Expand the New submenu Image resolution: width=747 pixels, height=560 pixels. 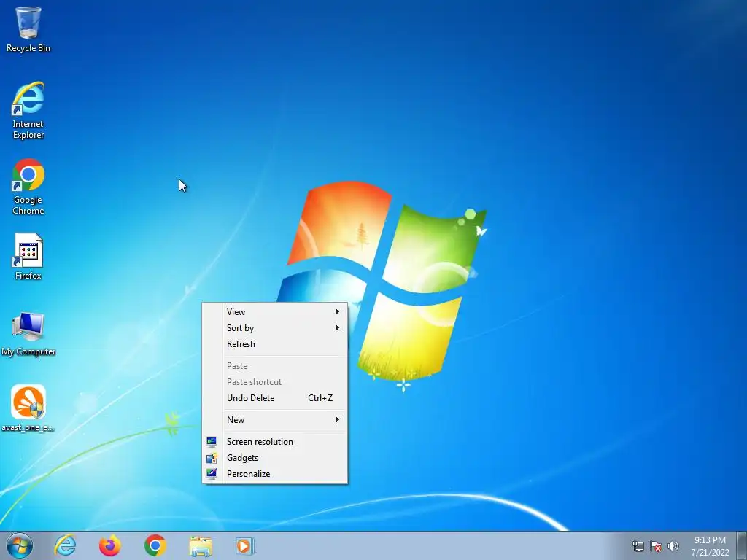point(275,420)
